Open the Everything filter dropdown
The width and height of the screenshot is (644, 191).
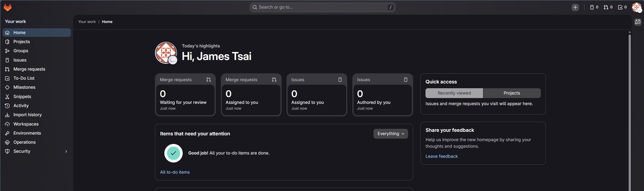391,134
